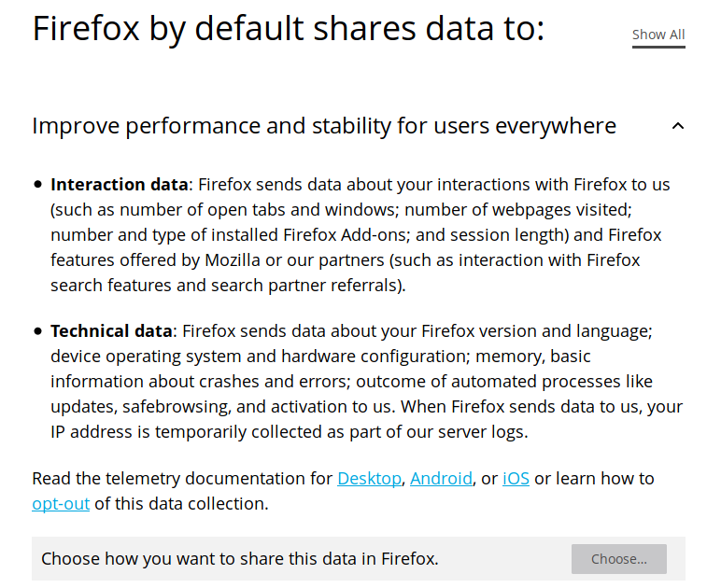This screenshot has height=588, width=707.
Task: Click the 'search partner referrals' line of text
Action: click(x=228, y=286)
